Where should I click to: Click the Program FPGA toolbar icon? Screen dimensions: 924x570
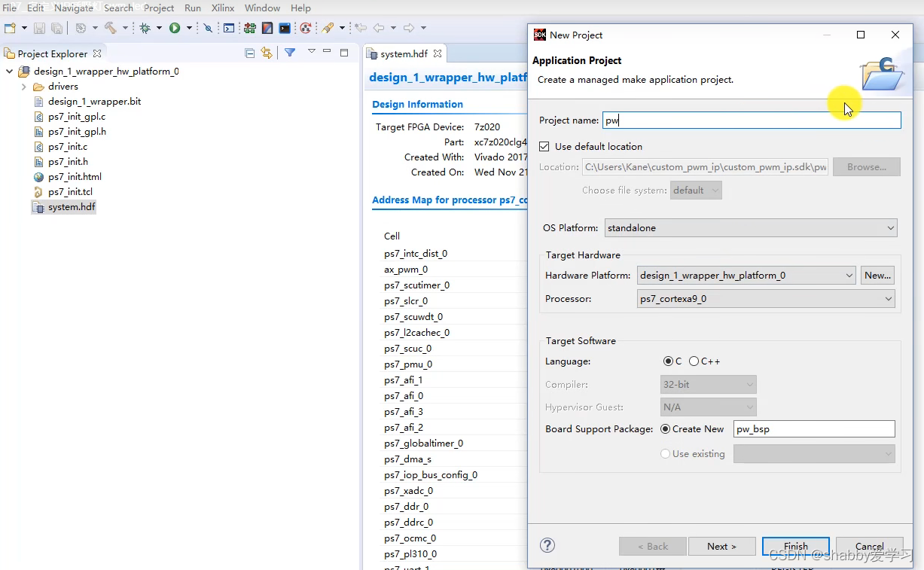pyautogui.click(x=249, y=28)
